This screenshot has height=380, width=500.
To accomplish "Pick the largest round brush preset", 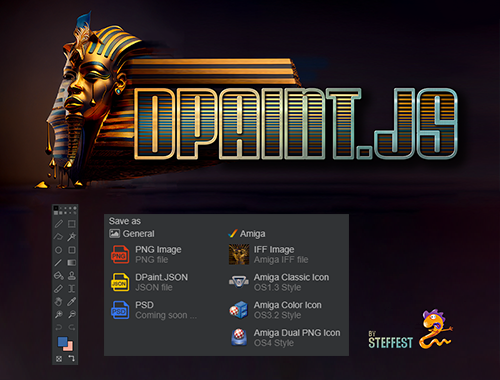I will coord(75,208).
